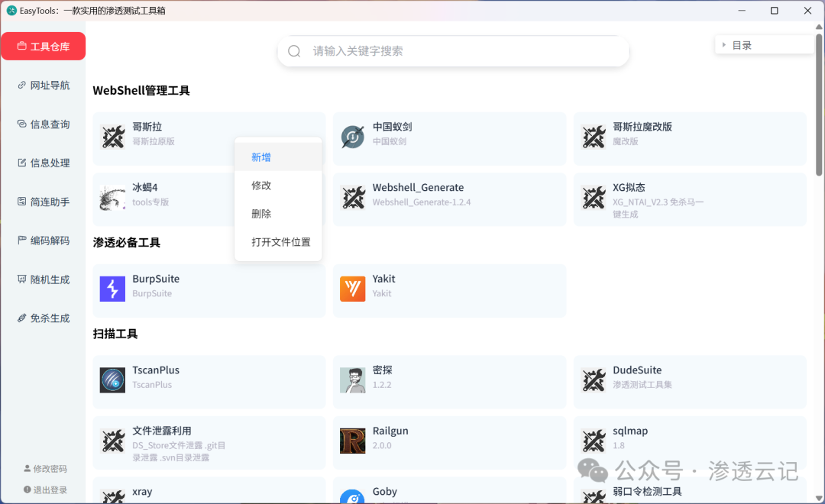Maximize the EasyTools window

(x=774, y=11)
